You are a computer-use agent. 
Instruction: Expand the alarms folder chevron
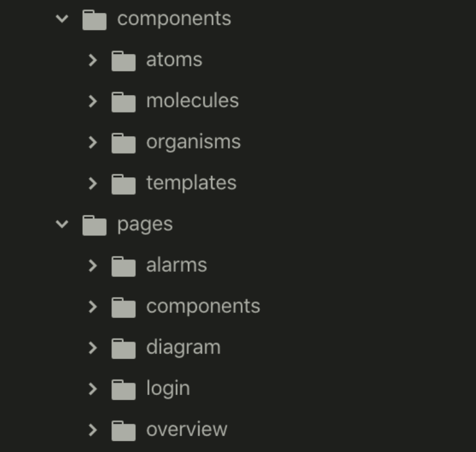coord(93,266)
